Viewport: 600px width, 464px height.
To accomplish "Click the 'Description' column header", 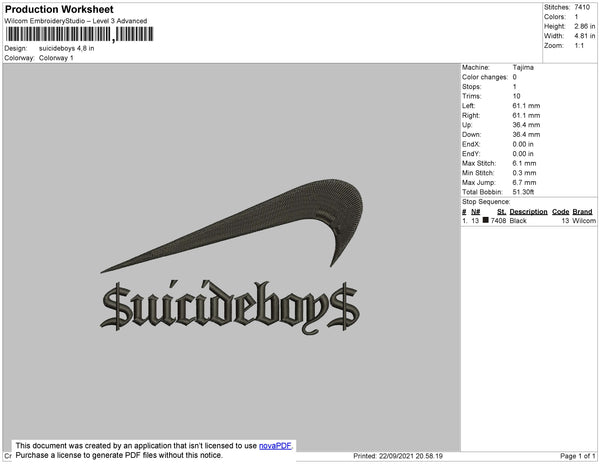I will click(x=528, y=212).
